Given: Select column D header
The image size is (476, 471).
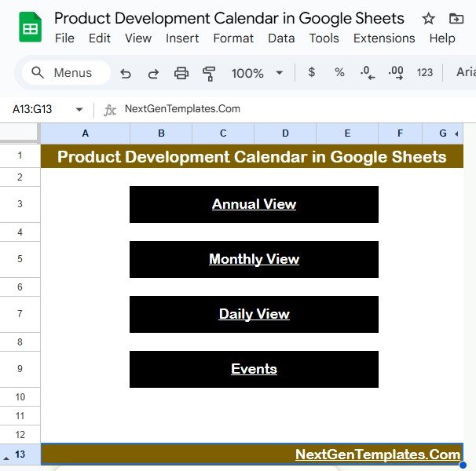Looking at the screenshot, I should (285, 133).
